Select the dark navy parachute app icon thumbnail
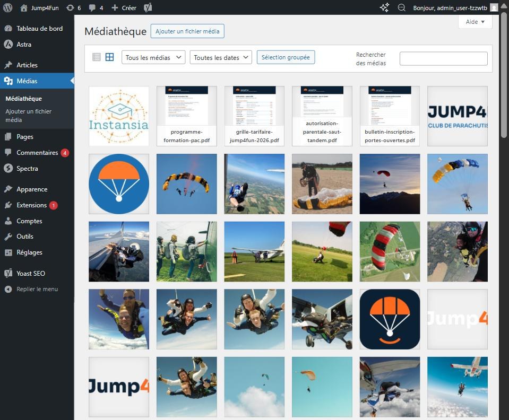 click(x=390, y=319)
